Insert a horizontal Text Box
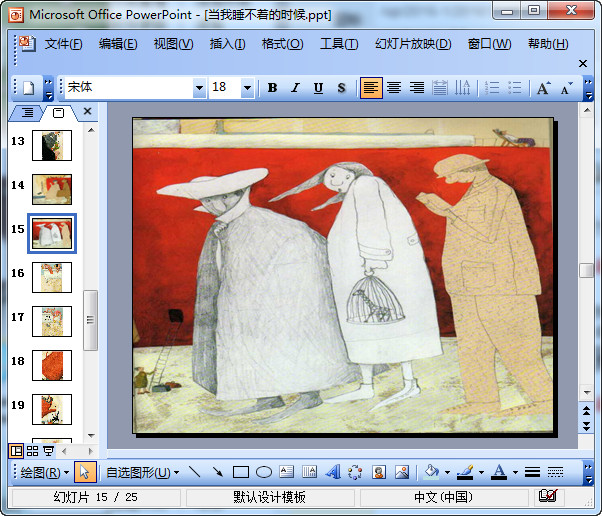Screen dimensions: 602x516 click(x=286, y=472)
